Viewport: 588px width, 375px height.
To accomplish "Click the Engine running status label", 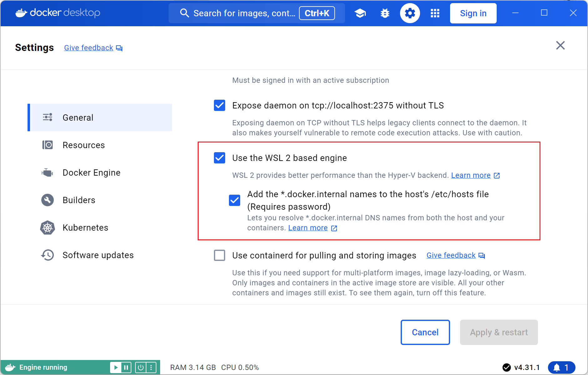I will pyautogui.click(x=43, y=367).
